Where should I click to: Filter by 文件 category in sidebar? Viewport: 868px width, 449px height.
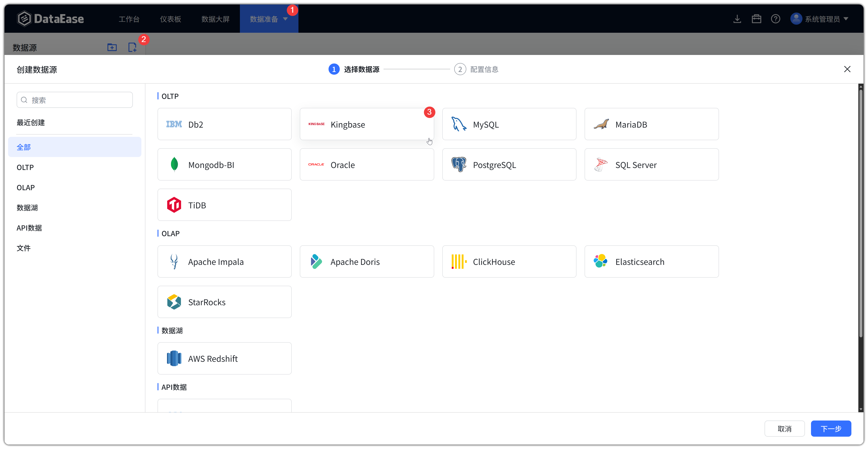tap(75, 248)
